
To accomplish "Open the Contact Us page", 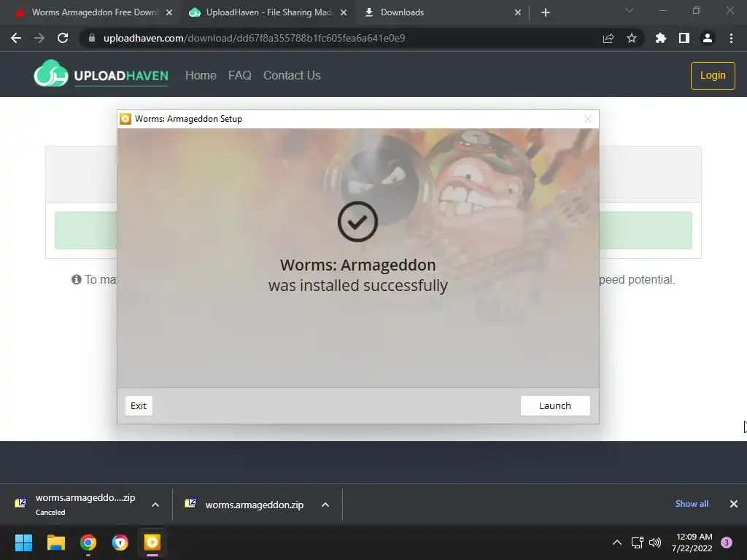I will pos(292,75).
